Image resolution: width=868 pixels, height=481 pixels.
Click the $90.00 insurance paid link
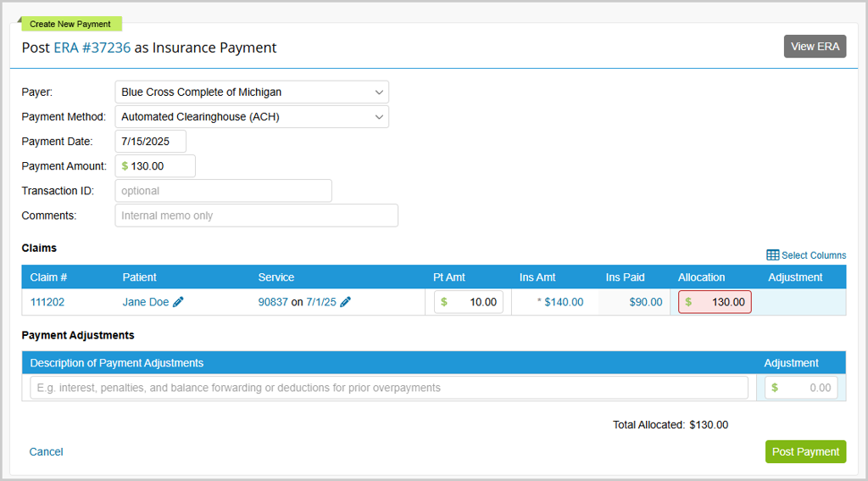[x=645, y=302]
